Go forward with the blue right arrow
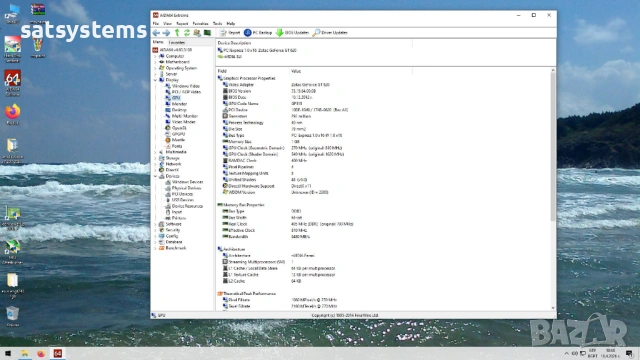Image resolution: width=640 pixels, height=360 pixels. (166, 33)
